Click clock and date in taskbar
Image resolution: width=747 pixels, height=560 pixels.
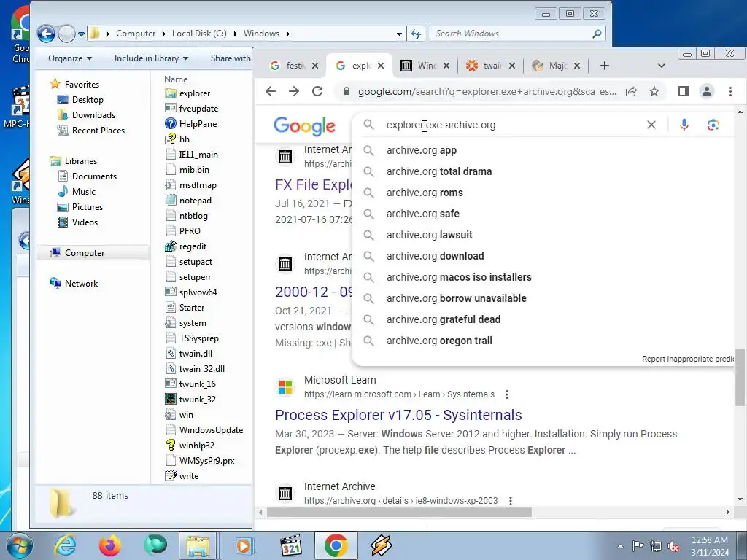tap(710, 546)
